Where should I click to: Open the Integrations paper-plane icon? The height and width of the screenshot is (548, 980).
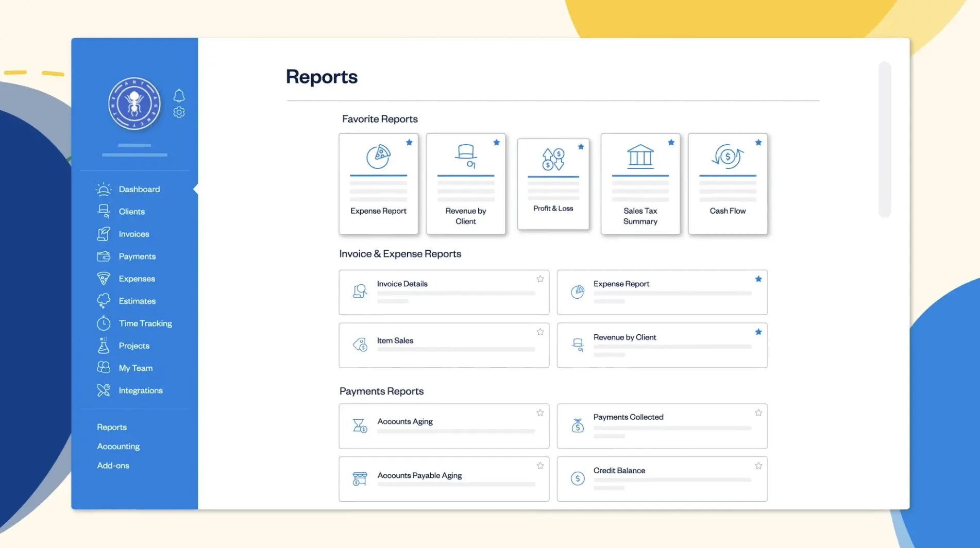104,390
